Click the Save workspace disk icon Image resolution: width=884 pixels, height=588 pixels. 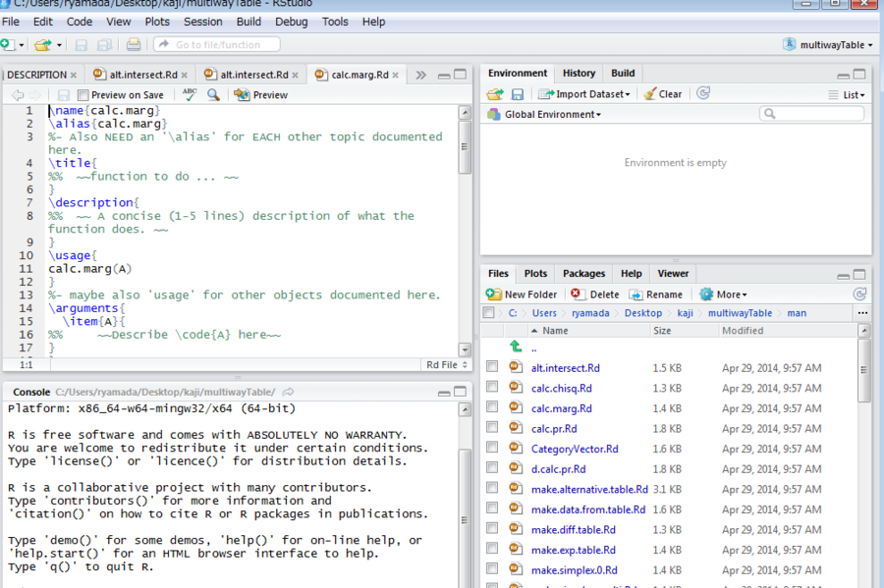(x=517, y=94)
